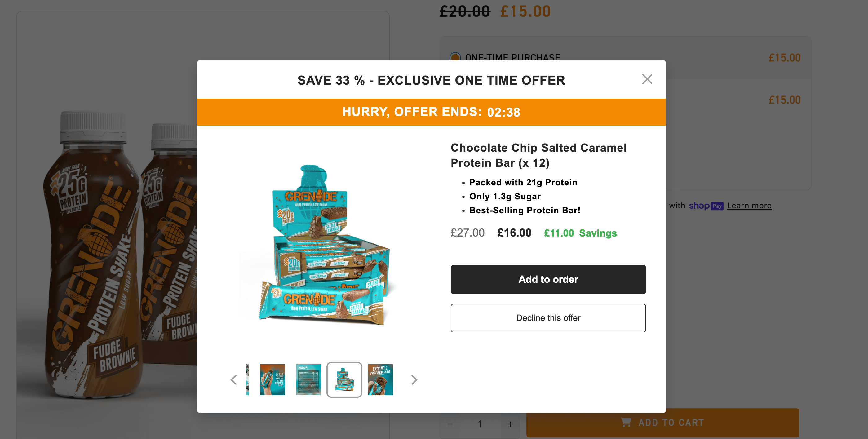Screen dimensions: 868x439
Task: Close the exclusive offer popup
Action: [x=647, y=79]
